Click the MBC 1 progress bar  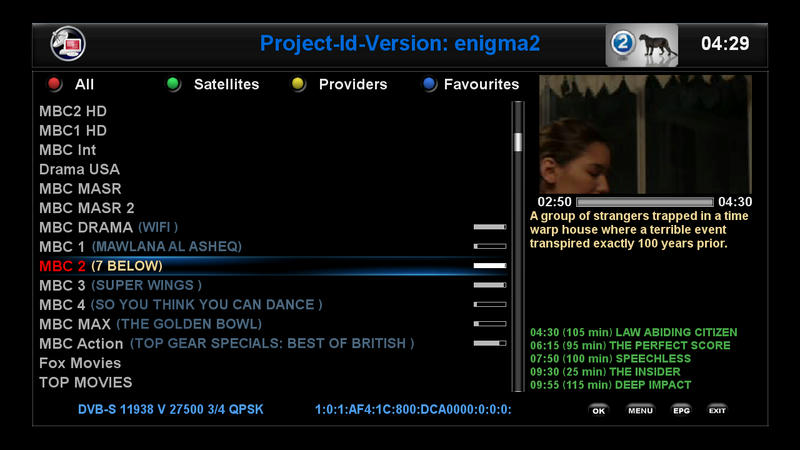490,246
